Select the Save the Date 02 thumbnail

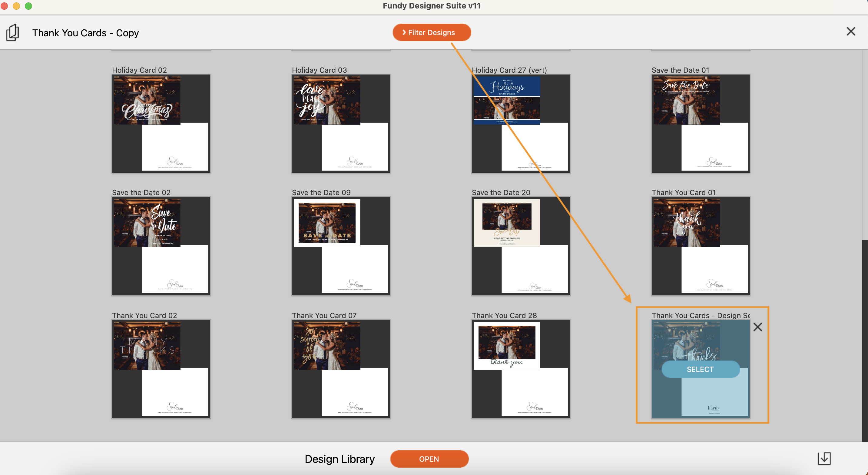coord(161,246)
